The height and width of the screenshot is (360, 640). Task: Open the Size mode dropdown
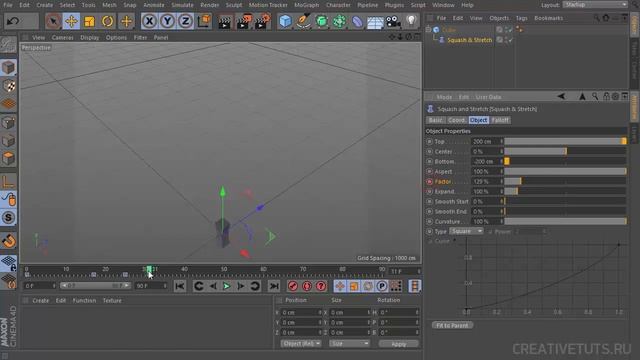click(x=349, y=343)
